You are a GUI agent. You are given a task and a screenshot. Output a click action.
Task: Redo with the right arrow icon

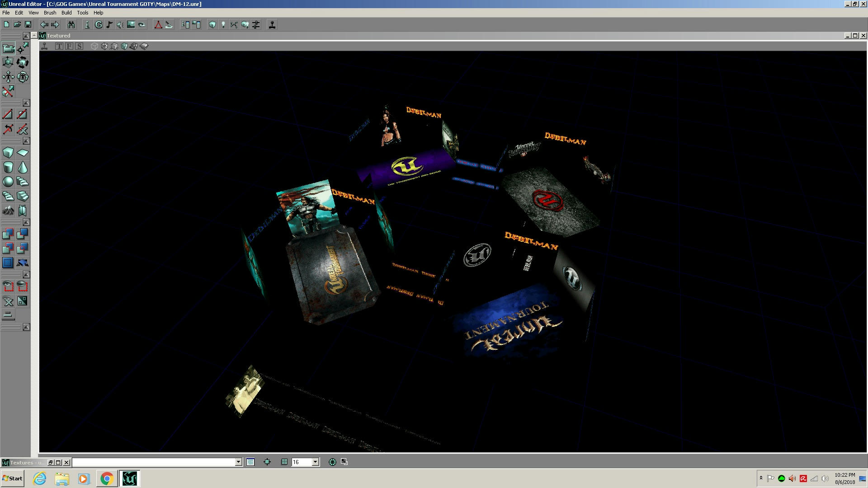click(x=55, y=24)
